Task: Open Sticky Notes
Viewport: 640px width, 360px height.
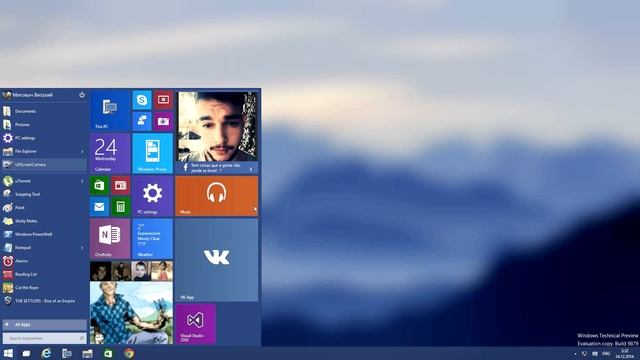Action: 44,221
